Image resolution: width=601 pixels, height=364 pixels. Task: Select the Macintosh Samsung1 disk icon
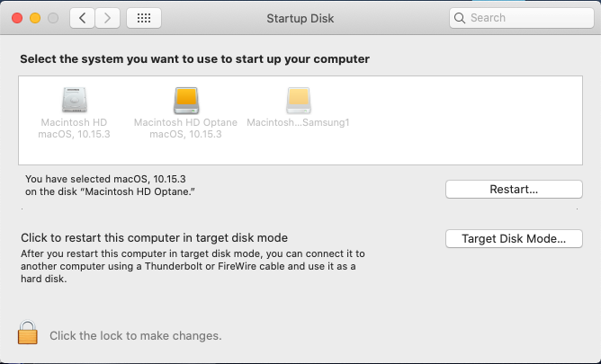tap(298, 101)
